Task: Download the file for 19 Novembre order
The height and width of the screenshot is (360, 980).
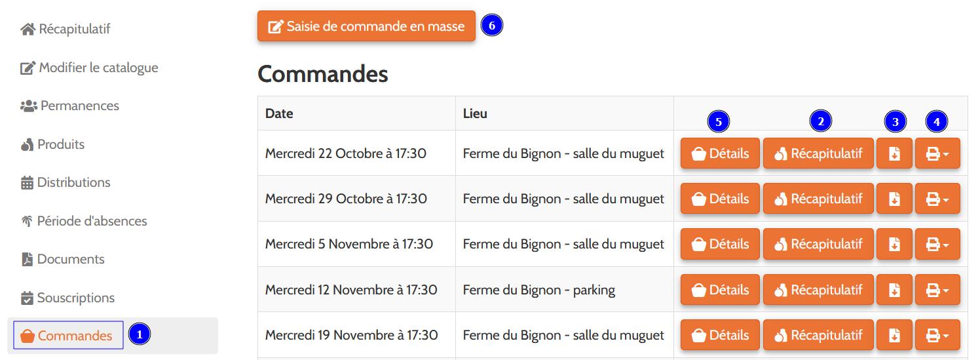Action: (x=894, y=335)
